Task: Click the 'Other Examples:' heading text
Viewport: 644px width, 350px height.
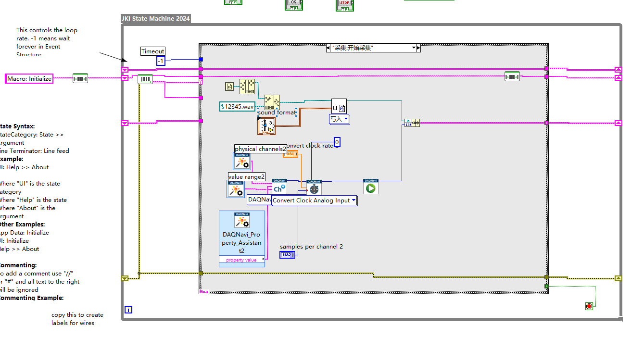Action: (23, 225)
